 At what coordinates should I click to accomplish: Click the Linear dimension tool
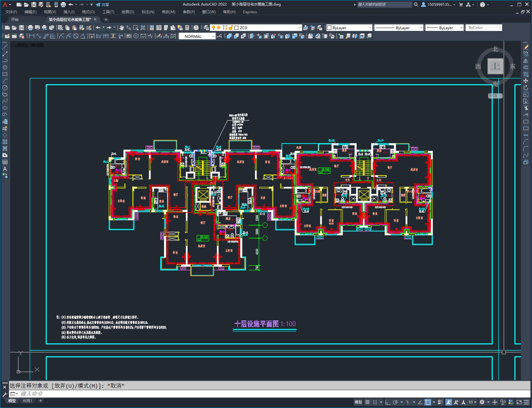click(32, 36)
